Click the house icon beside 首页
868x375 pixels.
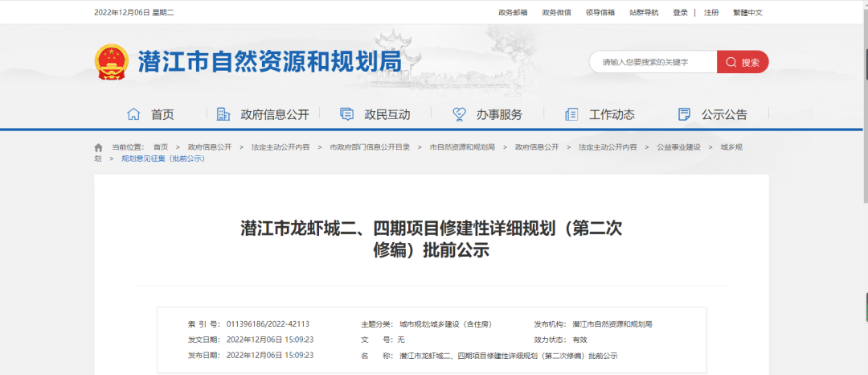pos(133,114)
